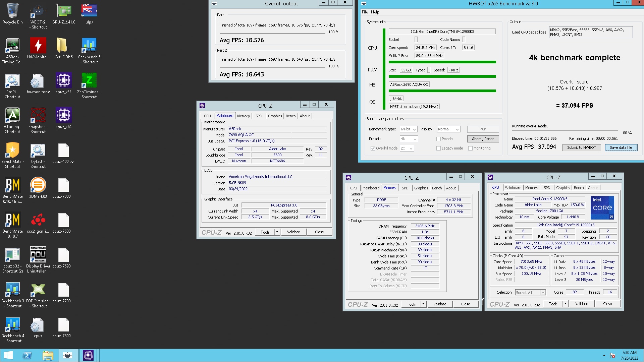Expand the Preset 4k dropdown
This screenshot has height=362, width=644.
(409, 139)
